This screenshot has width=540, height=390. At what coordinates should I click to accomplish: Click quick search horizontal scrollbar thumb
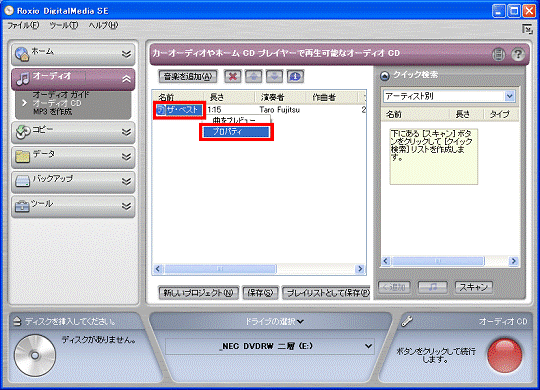[x=437, y=261]
